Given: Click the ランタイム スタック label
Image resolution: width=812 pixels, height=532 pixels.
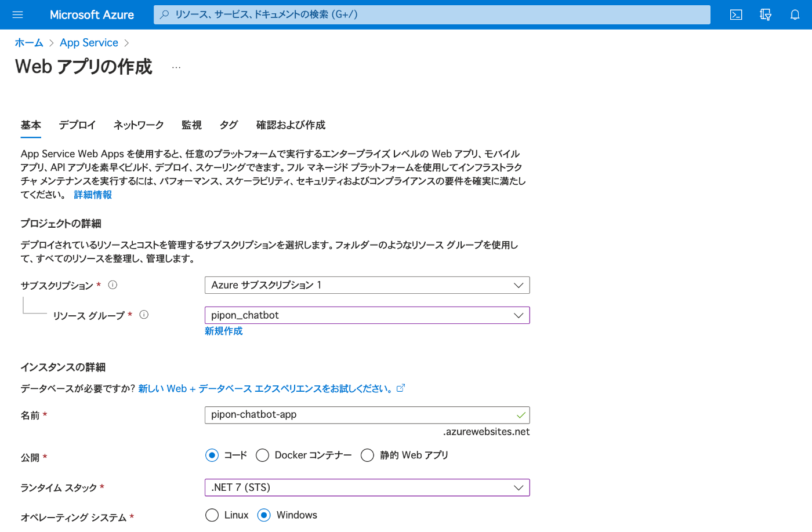Looking at the screenshot, I should point(59,488).
